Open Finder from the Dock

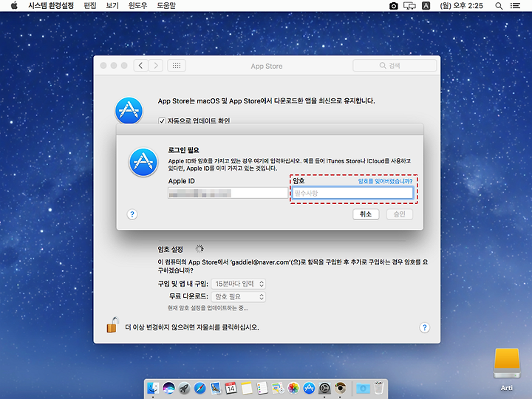click(x=154, y=388)
